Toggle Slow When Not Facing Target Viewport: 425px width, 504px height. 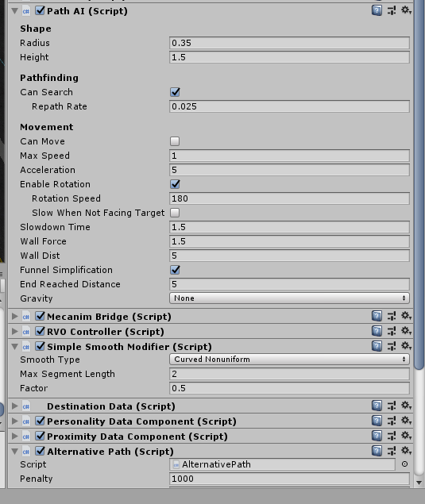coord(175,213)
